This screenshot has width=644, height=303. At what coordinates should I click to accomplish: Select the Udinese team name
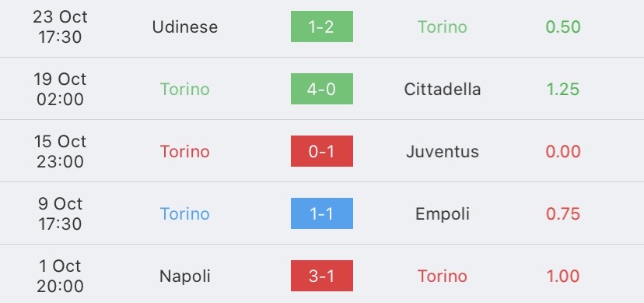point(185,26)
